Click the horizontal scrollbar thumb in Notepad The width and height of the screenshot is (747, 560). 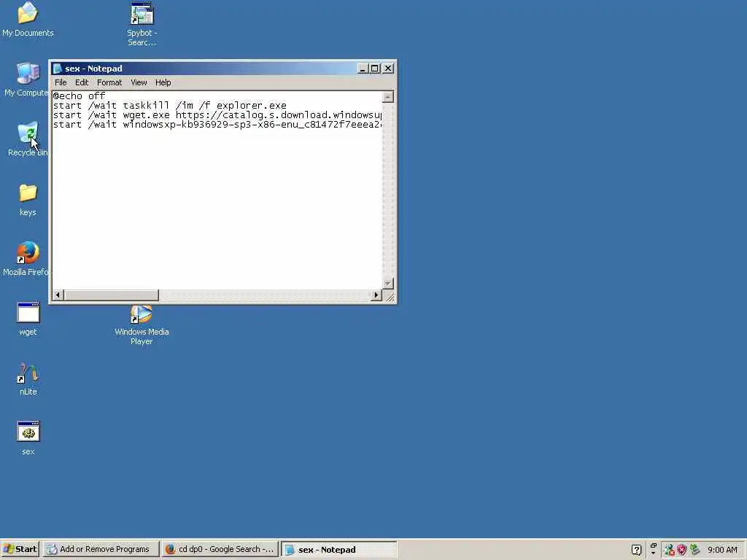[111, 295]
